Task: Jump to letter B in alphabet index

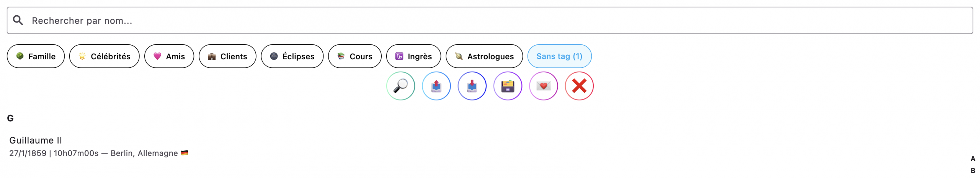Action: pyautogui.click(x=973, y=171)
